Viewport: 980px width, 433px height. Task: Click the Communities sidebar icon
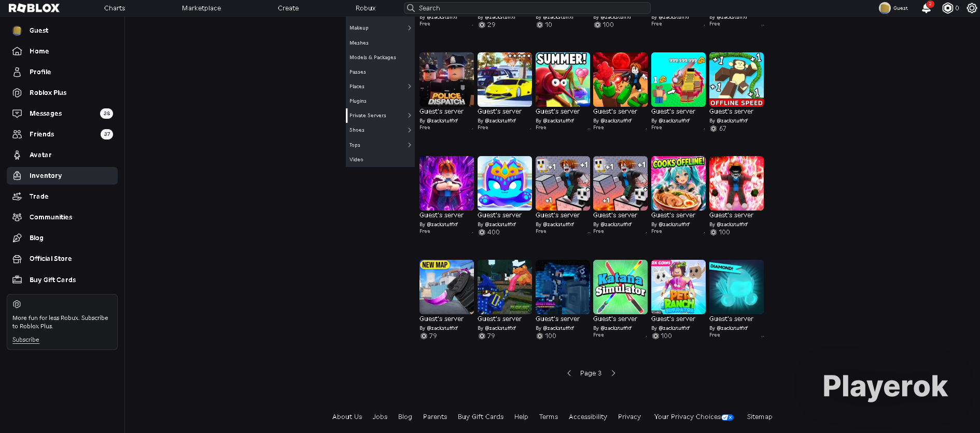[17, 217]
